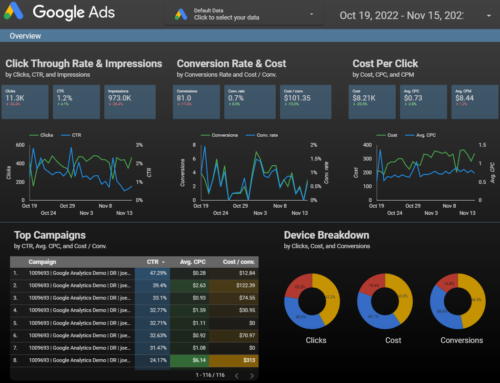
Task: Click the 1 - 116 / 116 pagination text
Action: 210,375
